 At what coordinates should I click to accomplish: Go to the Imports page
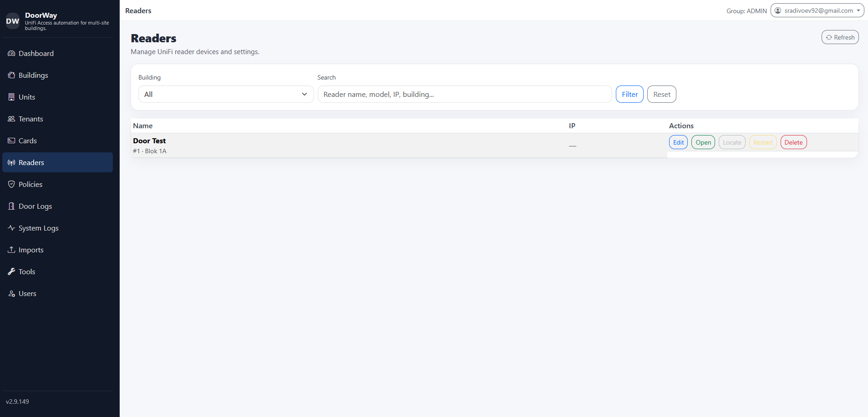(31, 250)
